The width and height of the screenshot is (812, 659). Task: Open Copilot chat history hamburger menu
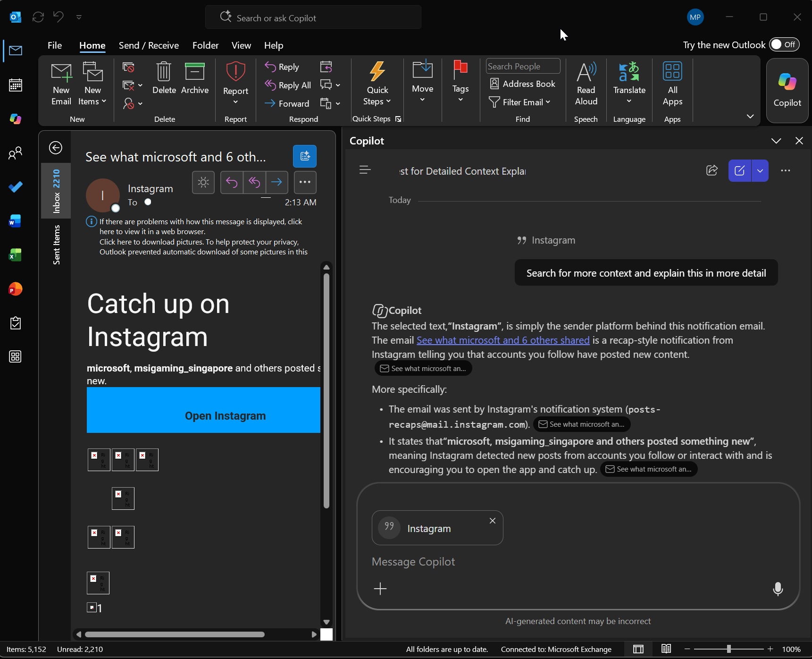click(365, 170)
